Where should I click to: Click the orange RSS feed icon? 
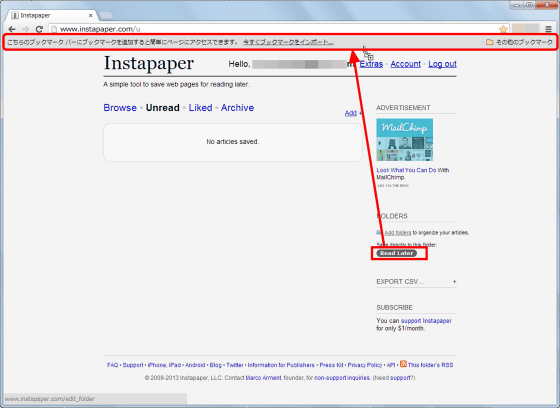click(x=403, y=364)
